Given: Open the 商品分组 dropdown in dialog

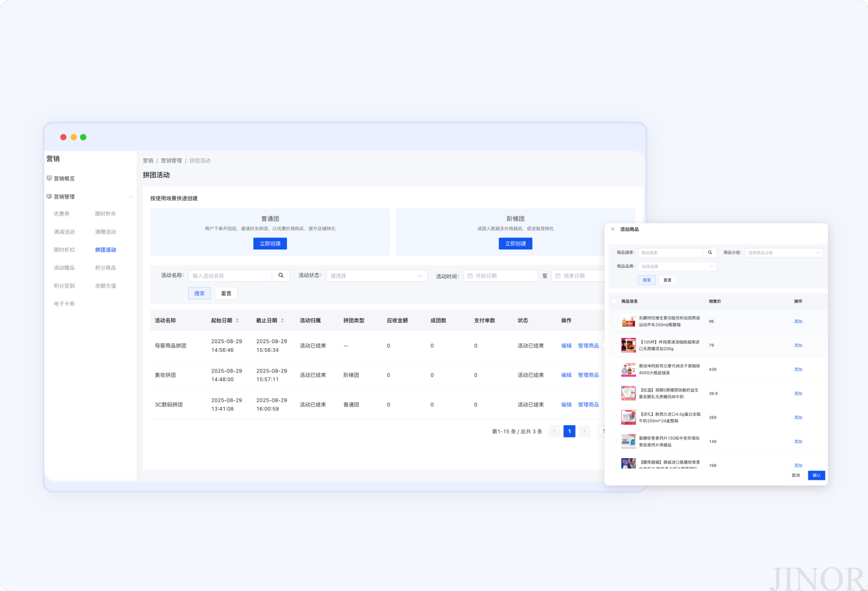Looking at the screenshot, I should tap(784, 253).
